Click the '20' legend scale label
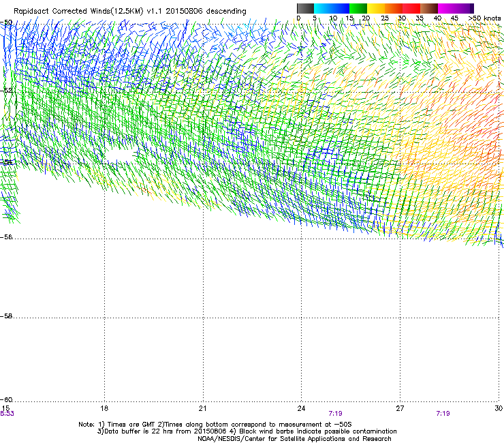This screenshot has width=504, height=443. (x=366, y=18)
